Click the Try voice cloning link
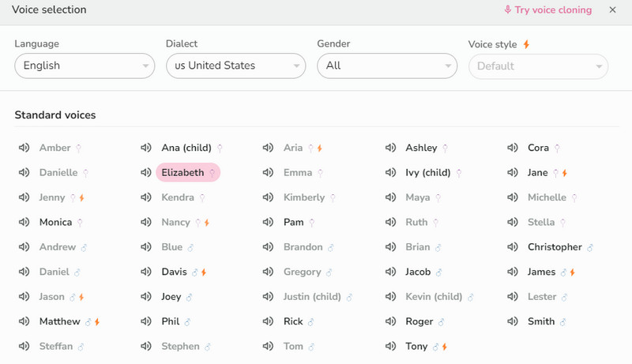Screen dimensions: 632x364 tap(547, 10)
